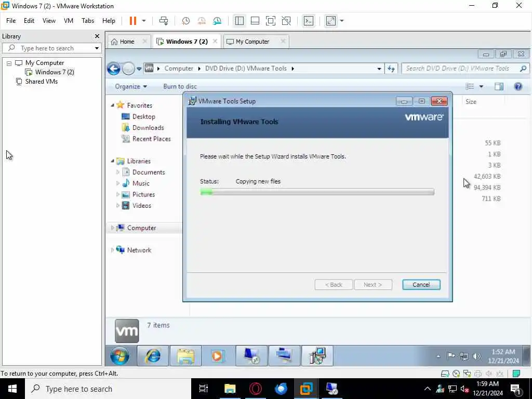
Task: Close the Windows 7 (2) tab
Action: point(215,41)
